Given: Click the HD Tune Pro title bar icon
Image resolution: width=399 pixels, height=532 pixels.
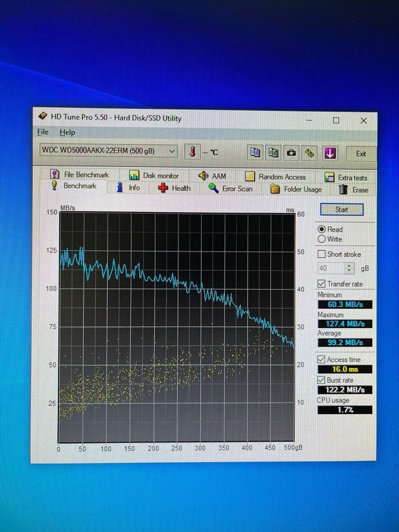Looking at the screenshot, I should tap(43, 117).
